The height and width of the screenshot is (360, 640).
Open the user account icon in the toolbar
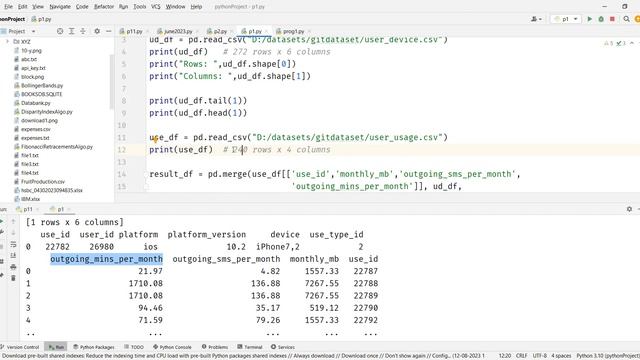(536, 19)
